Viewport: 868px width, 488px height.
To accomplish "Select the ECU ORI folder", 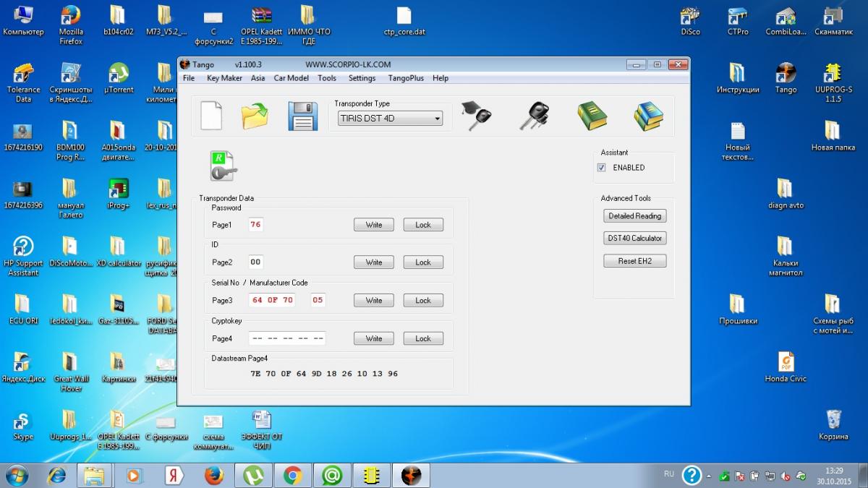I will 23,309.
